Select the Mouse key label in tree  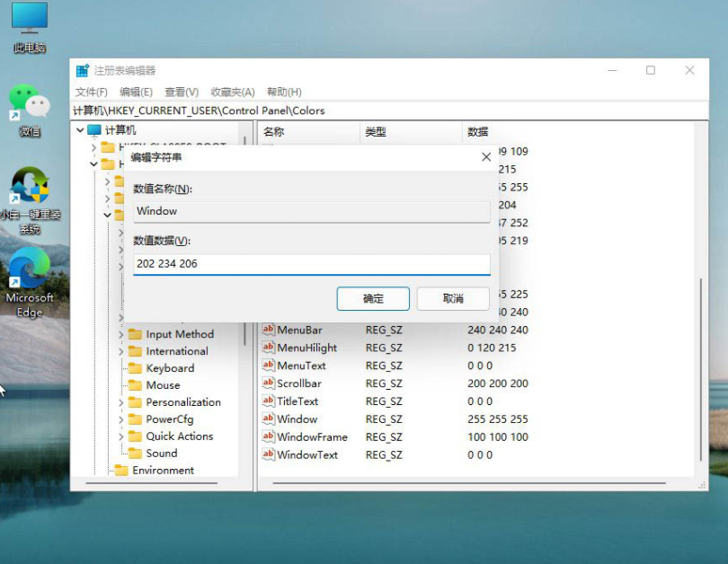coord(163,385)
